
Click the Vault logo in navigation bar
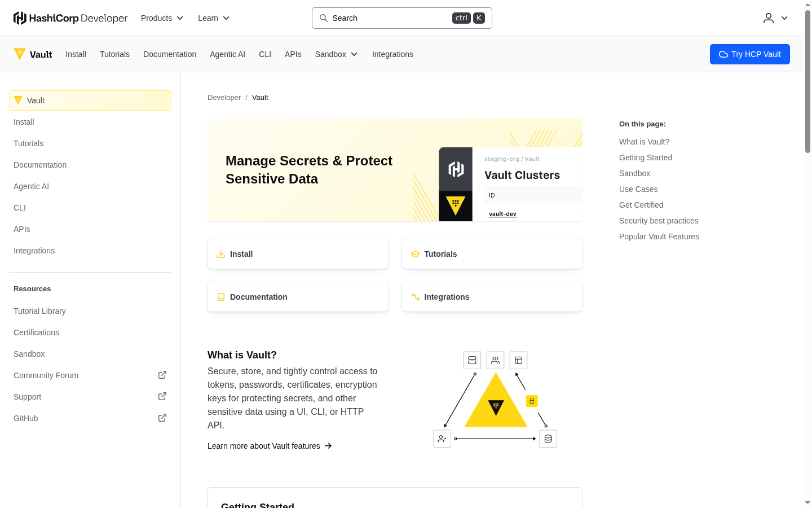click(33, 54)
